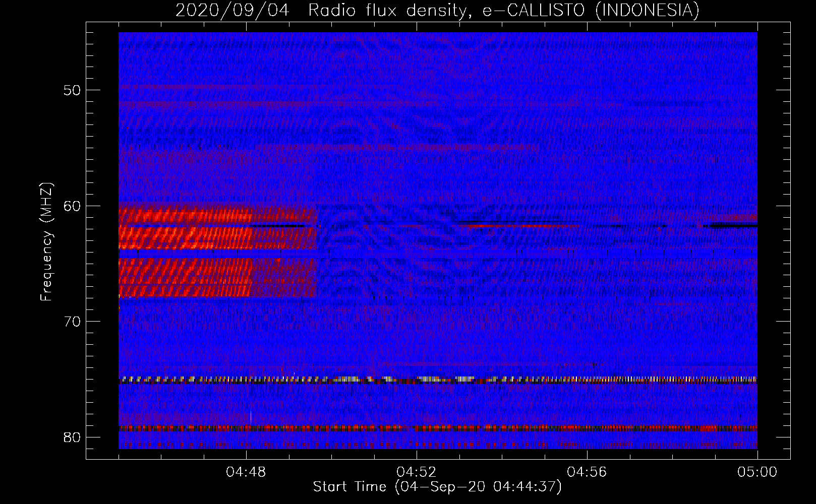This screenshot has width=816, height=504.
Task: Select the 04:52 time tick label
Action: (417, 472)
